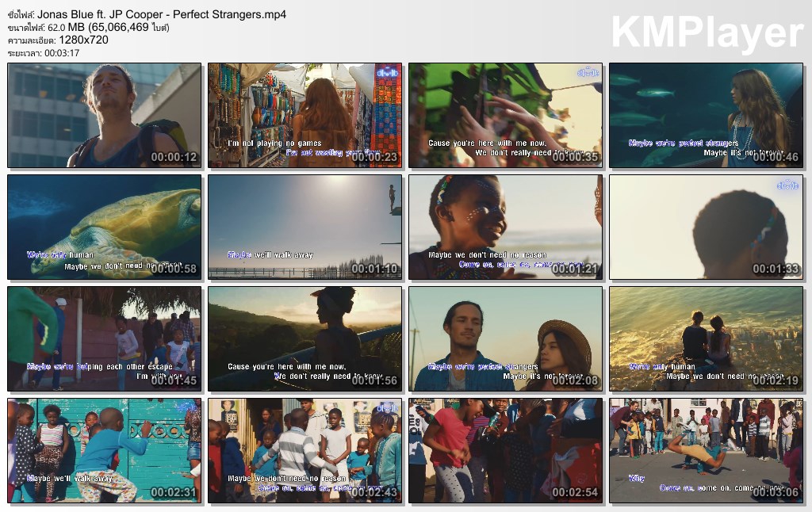Select thumbnail at timestamp 00:00:12
Viewport: 812px width, 512px height.
(104, 116)
